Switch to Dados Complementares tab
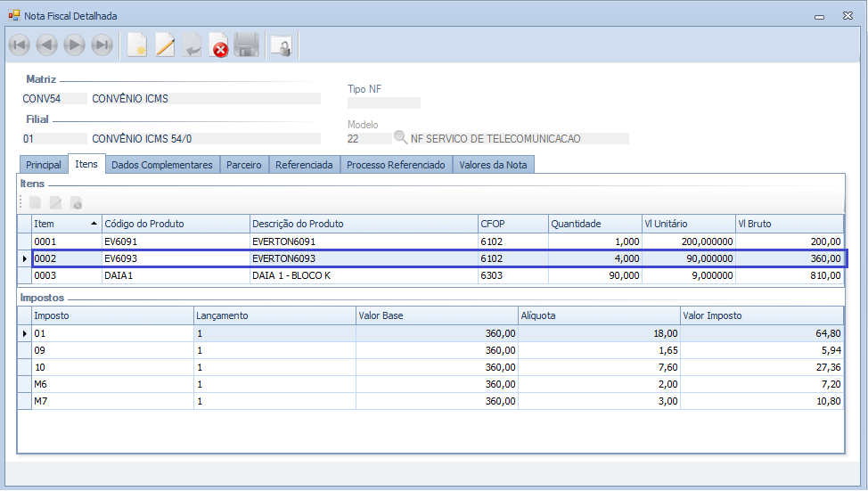This screenshot has width=868, height=491. (162, 165)
